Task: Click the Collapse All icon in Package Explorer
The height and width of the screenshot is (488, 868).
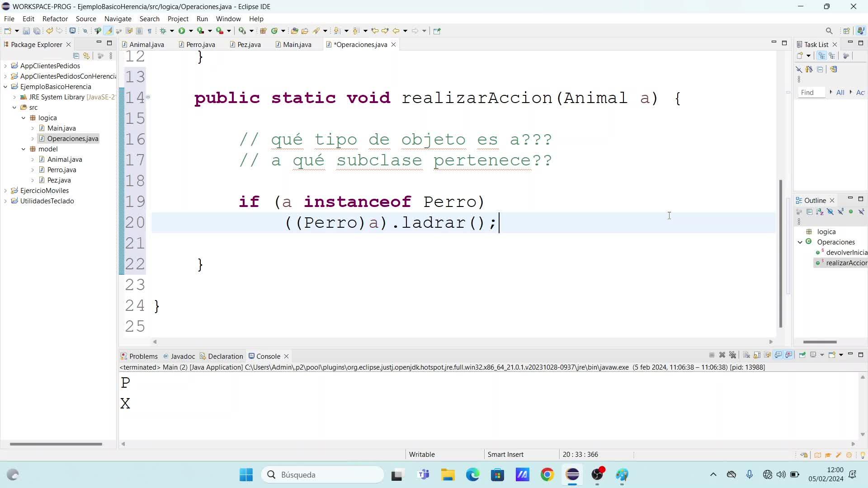Action: pos(76,56)
